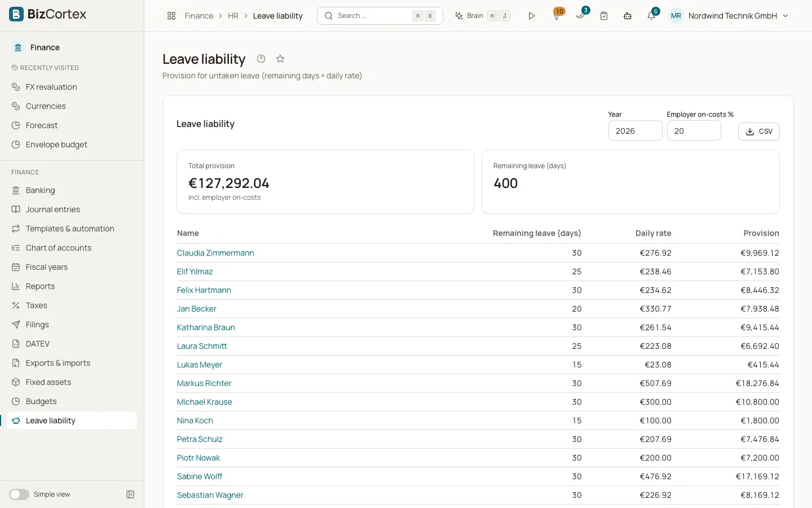Open the notifications bell icon
Screen dimensions: 812x508
pyautogui.click(x=651, y=15)
